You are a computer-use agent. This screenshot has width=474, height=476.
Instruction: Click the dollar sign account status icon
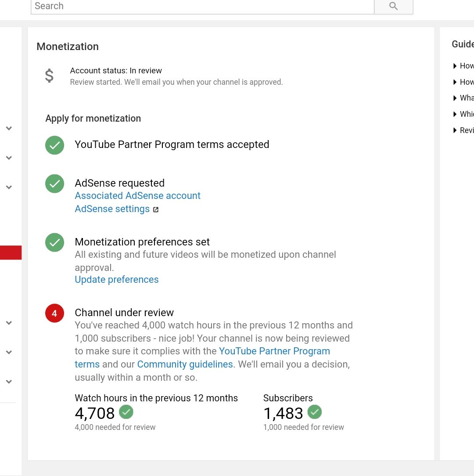(x=49, y=76)
